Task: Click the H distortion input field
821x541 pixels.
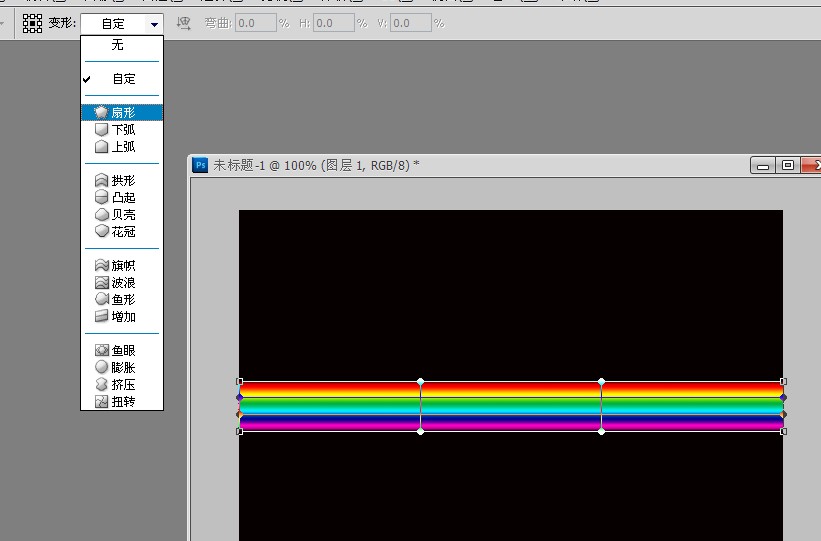Action: 334,23
